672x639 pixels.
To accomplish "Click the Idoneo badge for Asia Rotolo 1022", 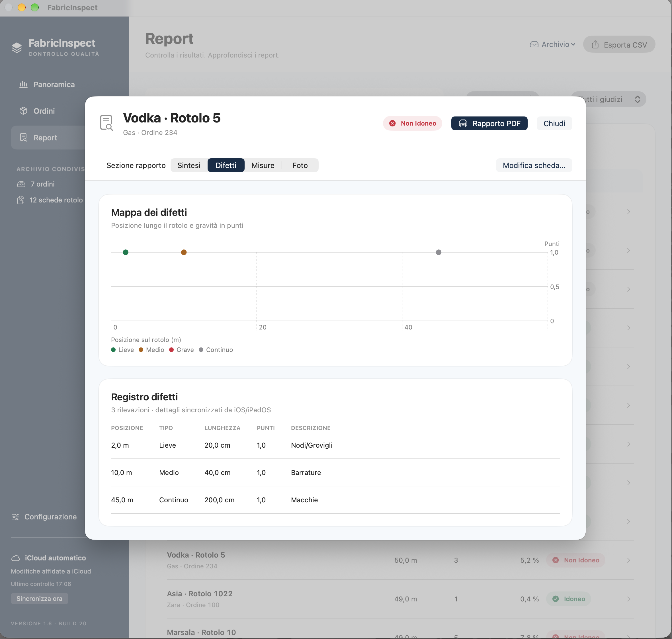I will (x=568, y=599).
